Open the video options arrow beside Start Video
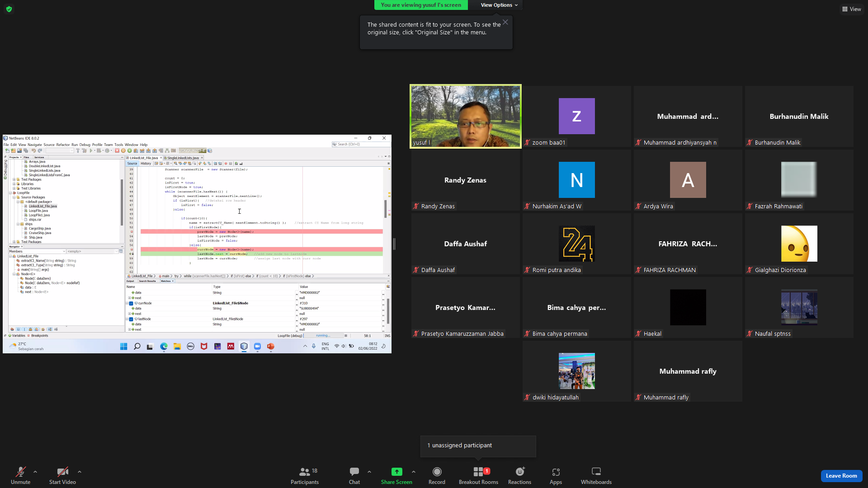 pos(80,472)
